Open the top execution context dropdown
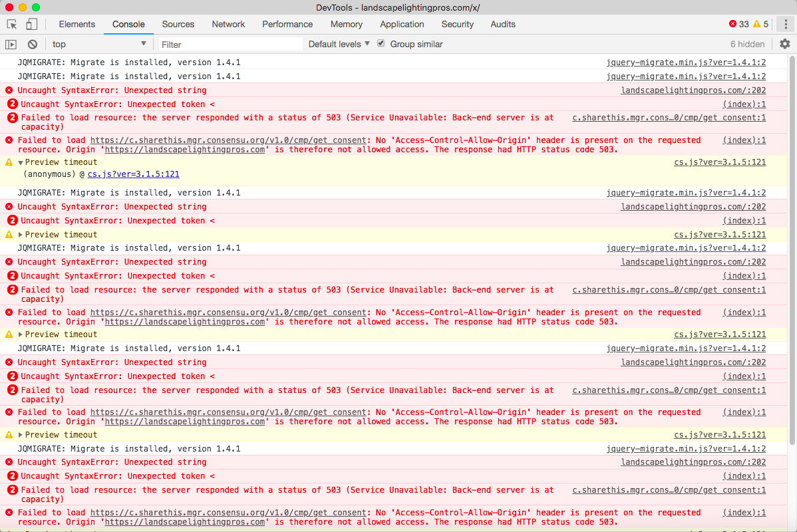The image size is (797, 532). pos(99,44)
